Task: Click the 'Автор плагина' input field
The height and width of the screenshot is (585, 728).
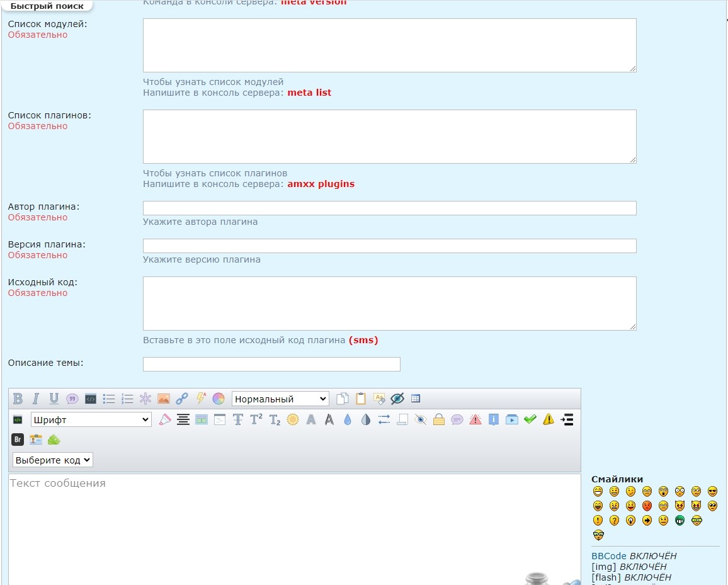Action: (x=389, y=208)
